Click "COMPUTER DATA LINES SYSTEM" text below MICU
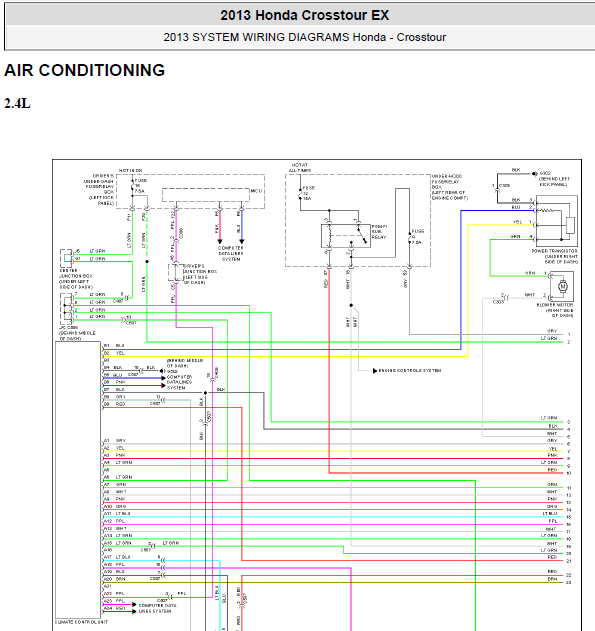This screenshot has height=631, width=595. tap(231, 254)
